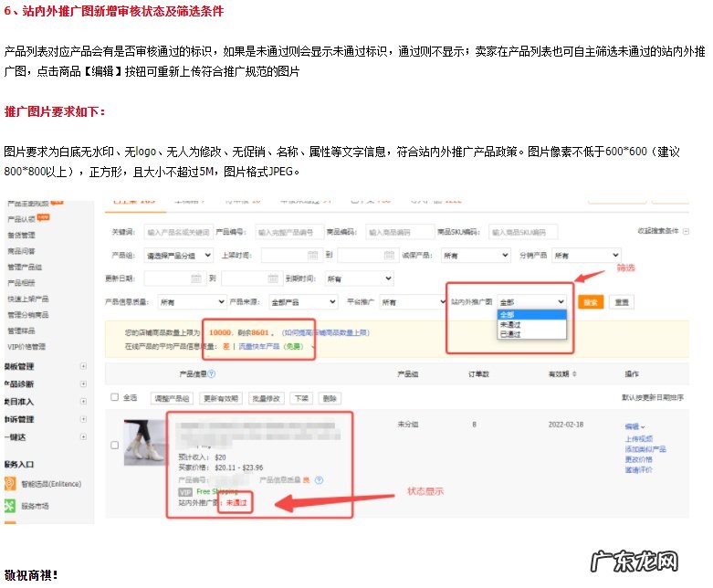The height and width of the screenshot is (588, 713).
Task: Click the help icon beside 产品信息质量
Action: coord(320,480)
